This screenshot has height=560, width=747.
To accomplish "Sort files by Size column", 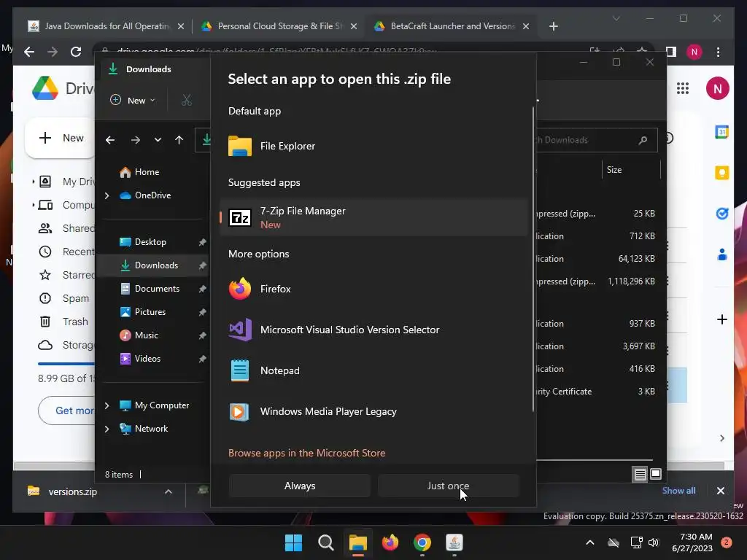I will point(631,170).
